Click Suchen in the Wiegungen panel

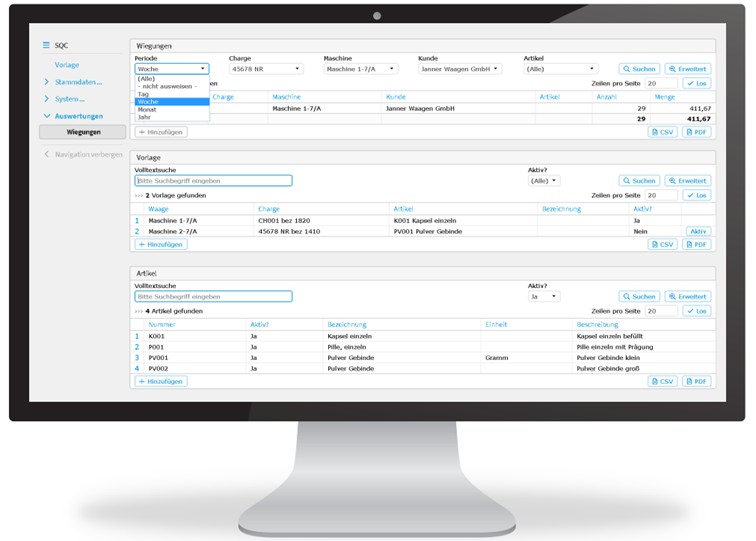(x=639, y=69)
